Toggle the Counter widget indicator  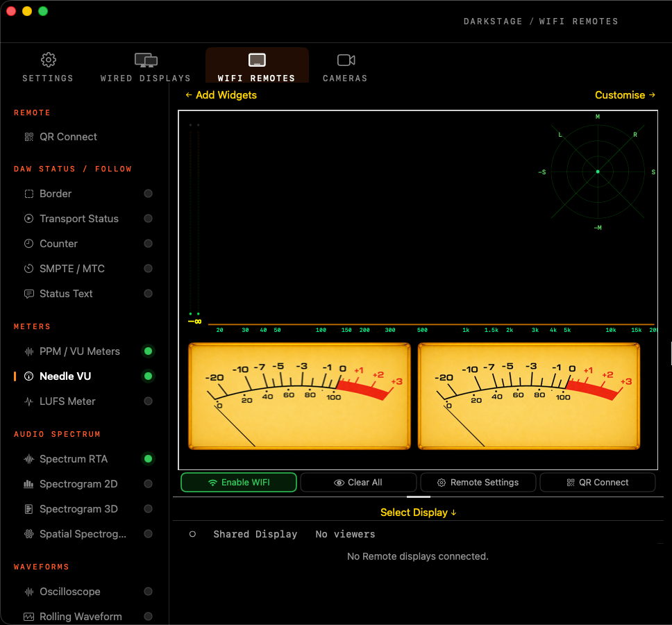149,244
